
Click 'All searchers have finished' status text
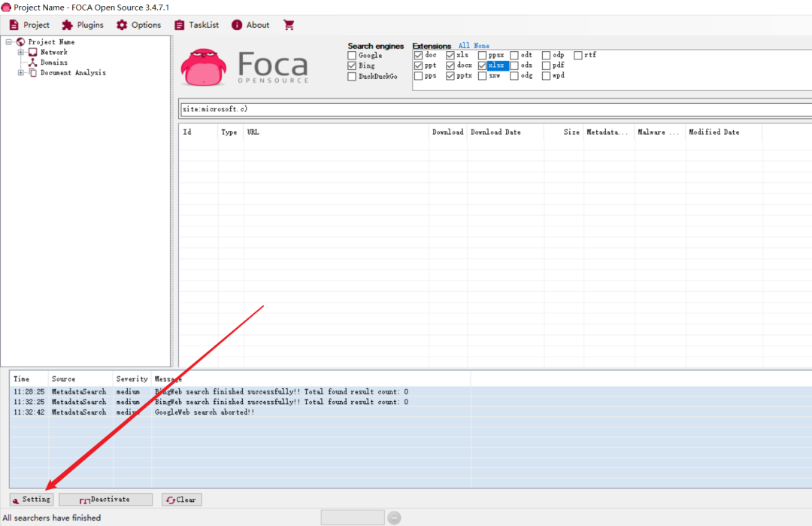coord(52,518)
